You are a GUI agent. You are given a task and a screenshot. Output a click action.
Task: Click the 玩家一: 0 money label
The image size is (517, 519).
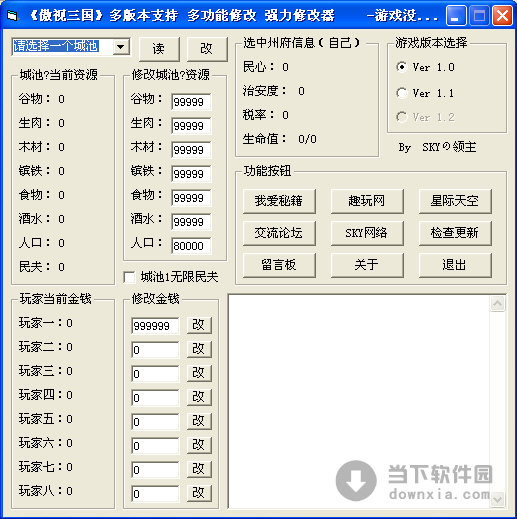tap(46, 323)
